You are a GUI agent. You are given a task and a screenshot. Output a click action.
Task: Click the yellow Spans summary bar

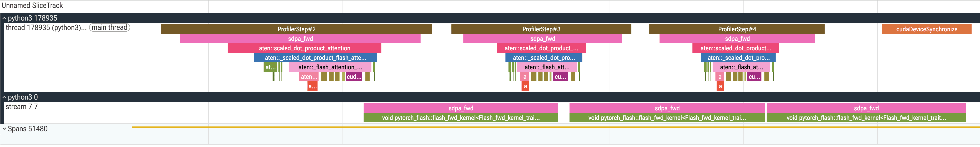coord(556,127)
